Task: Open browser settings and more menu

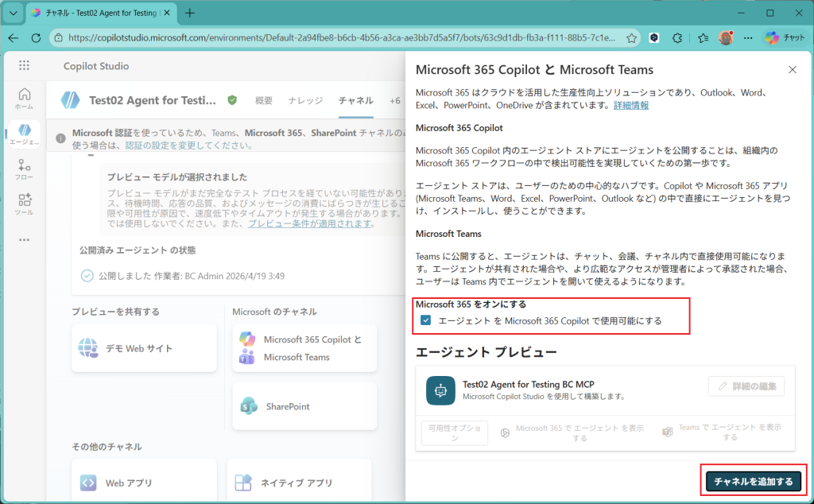Action: [x=747, y=37]
